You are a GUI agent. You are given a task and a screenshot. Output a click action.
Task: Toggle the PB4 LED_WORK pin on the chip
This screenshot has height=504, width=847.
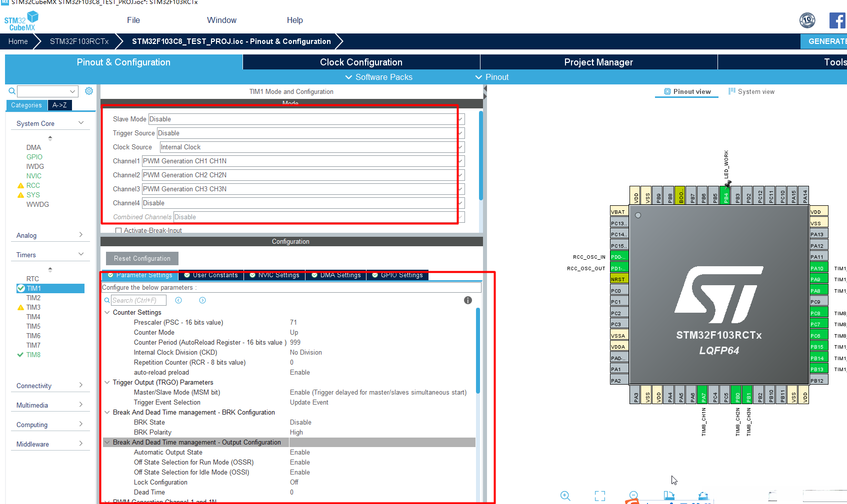[x=725, y=197]
